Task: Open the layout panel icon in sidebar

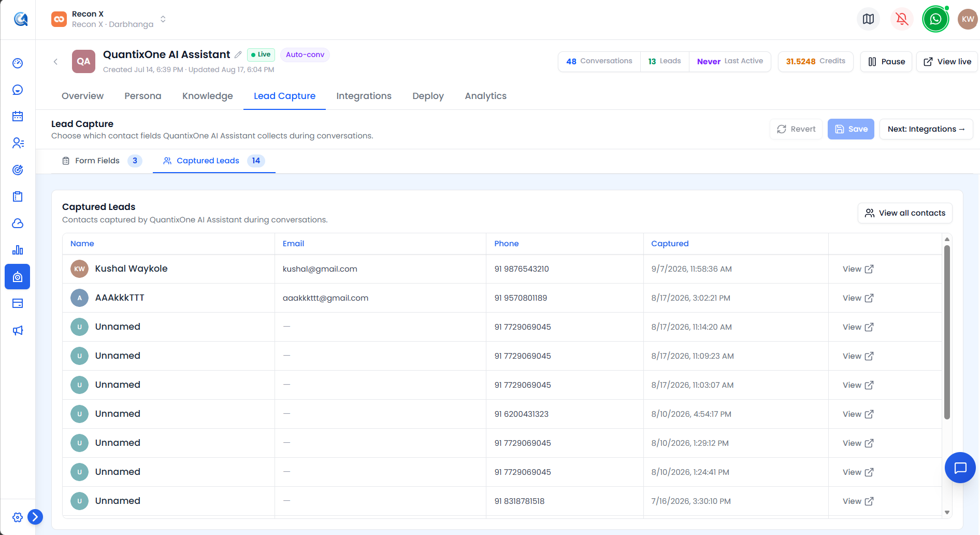Action: 18,303
